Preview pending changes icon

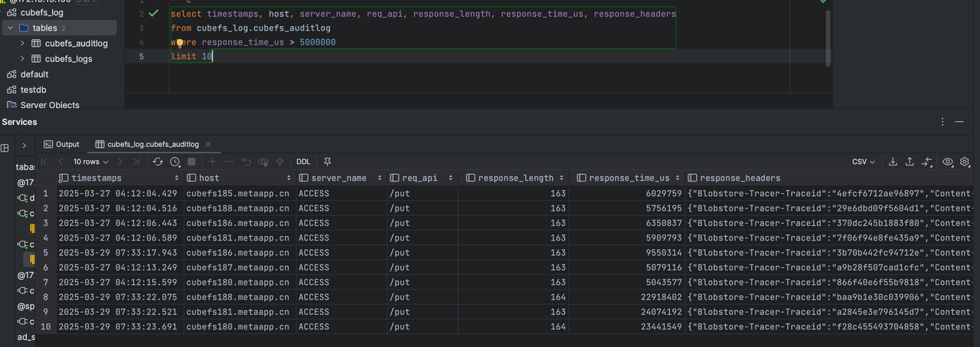pos(263,162)
